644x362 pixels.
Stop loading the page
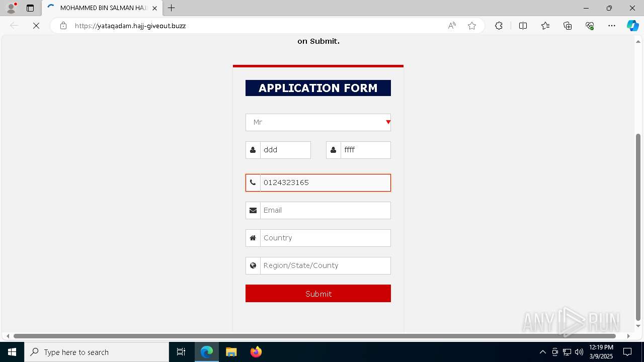[36, 26]
